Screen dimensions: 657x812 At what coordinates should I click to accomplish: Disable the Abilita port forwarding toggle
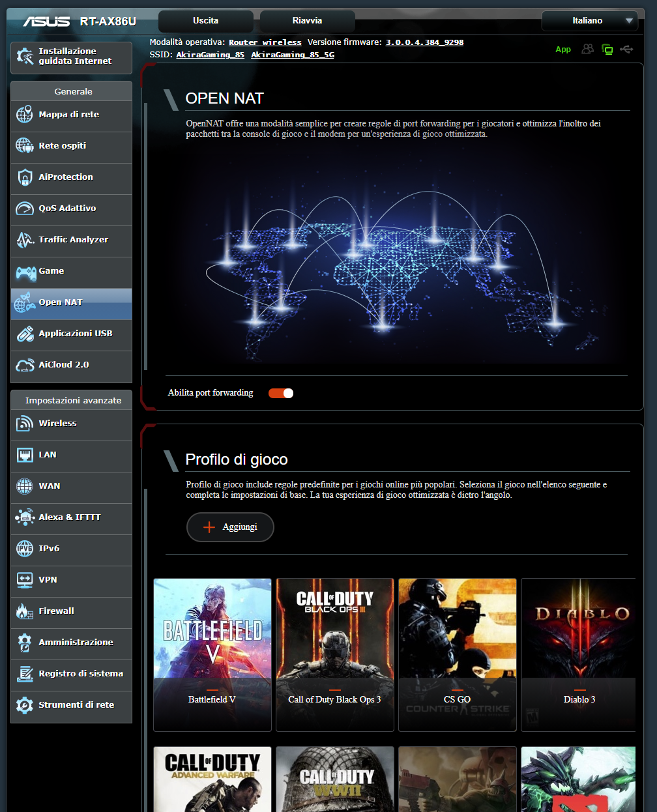(281, 393)
